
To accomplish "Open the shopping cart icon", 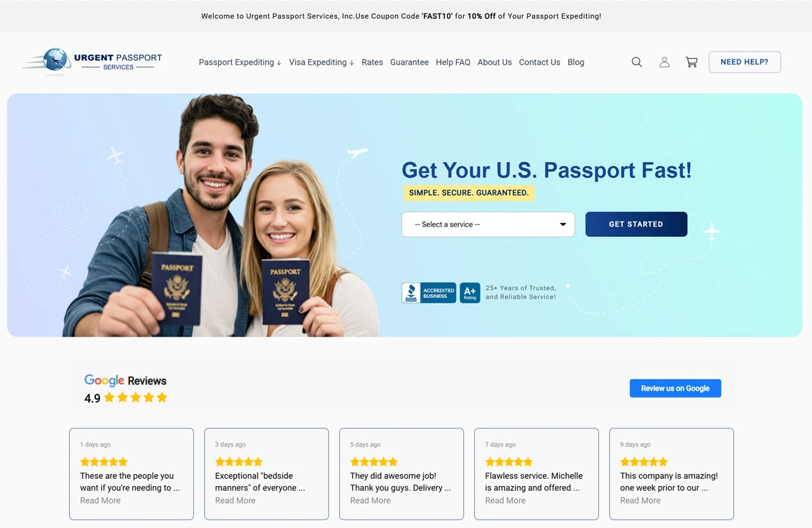I will coord(691,62).
